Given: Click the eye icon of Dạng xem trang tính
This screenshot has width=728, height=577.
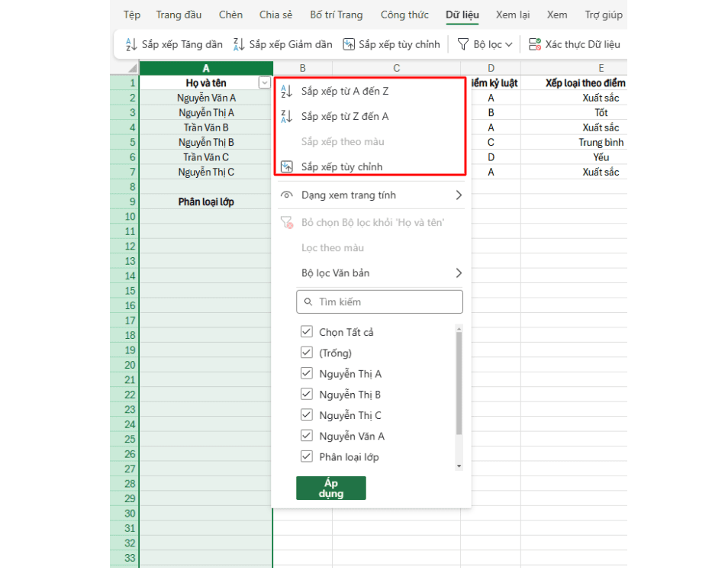Looking at the screenshot, I should (x=287, y=195).
